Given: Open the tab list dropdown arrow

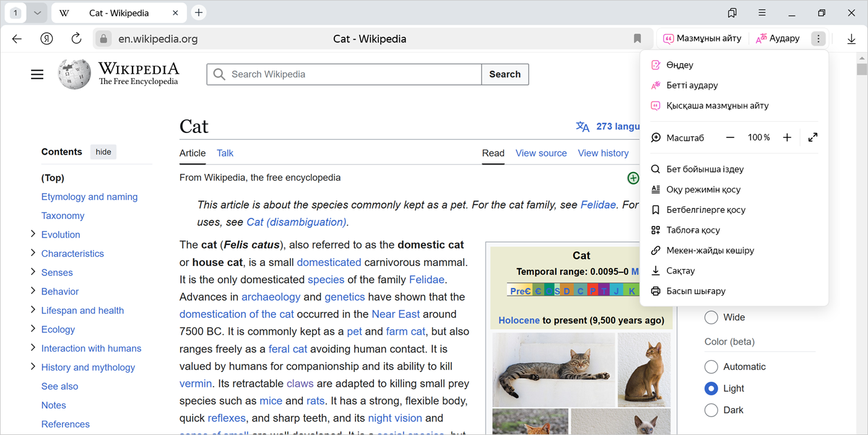Looking at the screenshot, I should pyautogui.click(x=37, y=12).
